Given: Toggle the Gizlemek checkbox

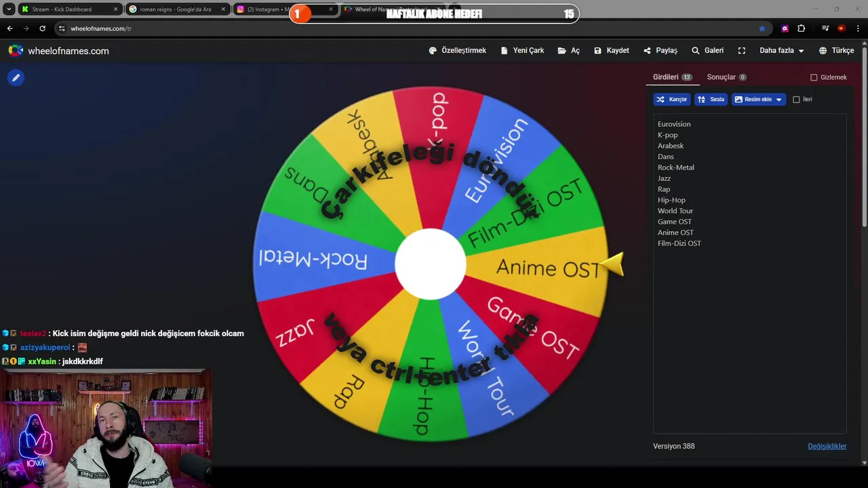Looking at the screenshot, I should [x=814, y=77].
